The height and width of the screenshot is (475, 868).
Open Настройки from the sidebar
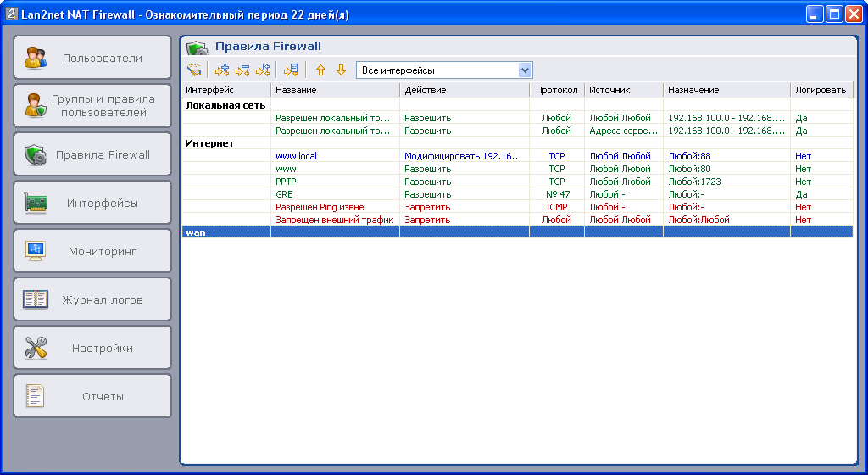pos(92,349)
